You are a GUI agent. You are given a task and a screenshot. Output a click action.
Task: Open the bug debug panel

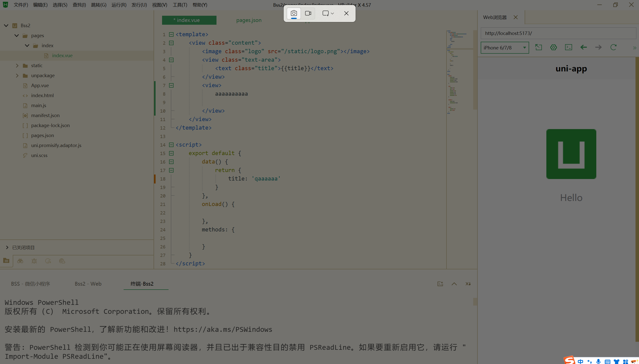click(34, 261)
